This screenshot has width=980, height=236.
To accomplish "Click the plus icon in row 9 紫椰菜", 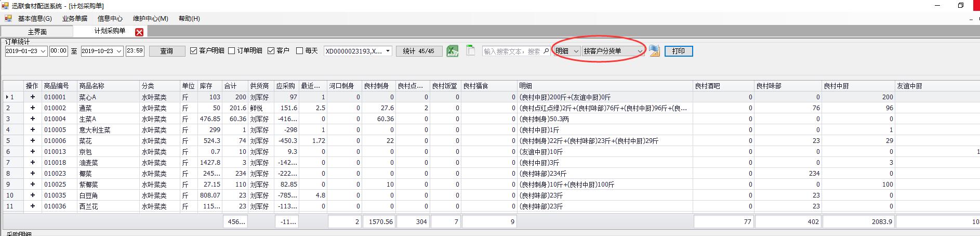I will [x=33, y=185].
